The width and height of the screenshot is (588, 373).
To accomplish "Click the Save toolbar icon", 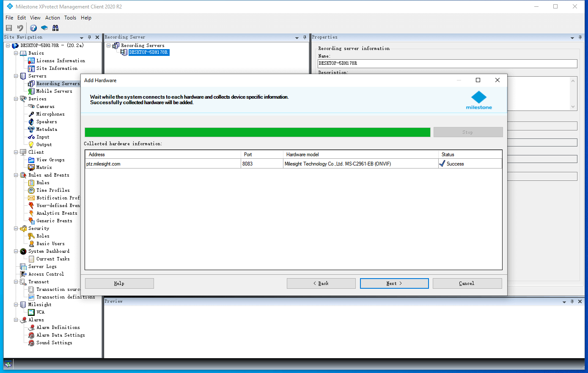I will click(9, 28).
